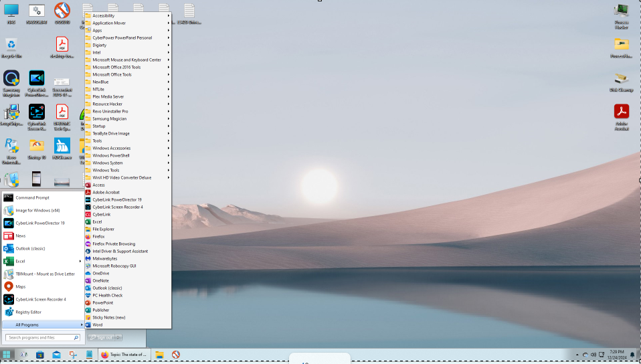The height and width of the screenshot is (364, 641).
Task: Open Snipping Tool from the taskbar
Action: [73, 355]
